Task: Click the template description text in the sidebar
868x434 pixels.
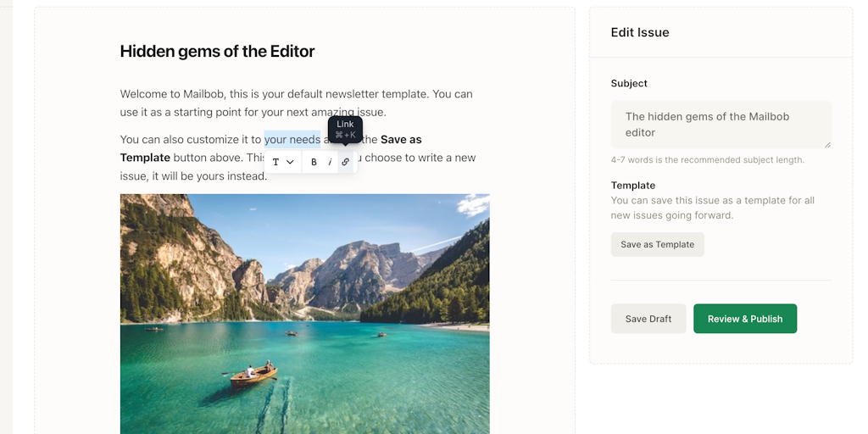Action: (x=712, y=208)
